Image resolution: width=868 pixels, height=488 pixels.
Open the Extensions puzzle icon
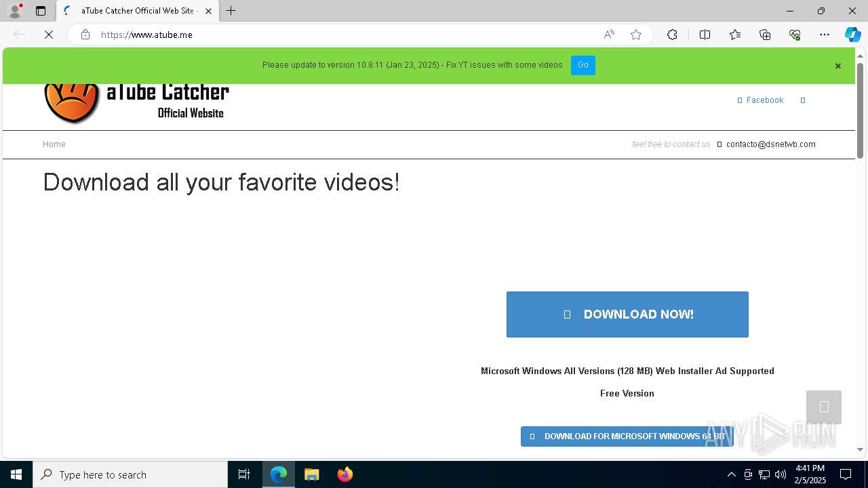672,35
